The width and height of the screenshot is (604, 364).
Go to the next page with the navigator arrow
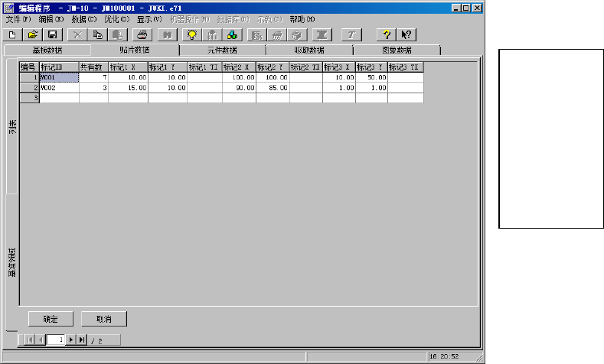(70, 340)
